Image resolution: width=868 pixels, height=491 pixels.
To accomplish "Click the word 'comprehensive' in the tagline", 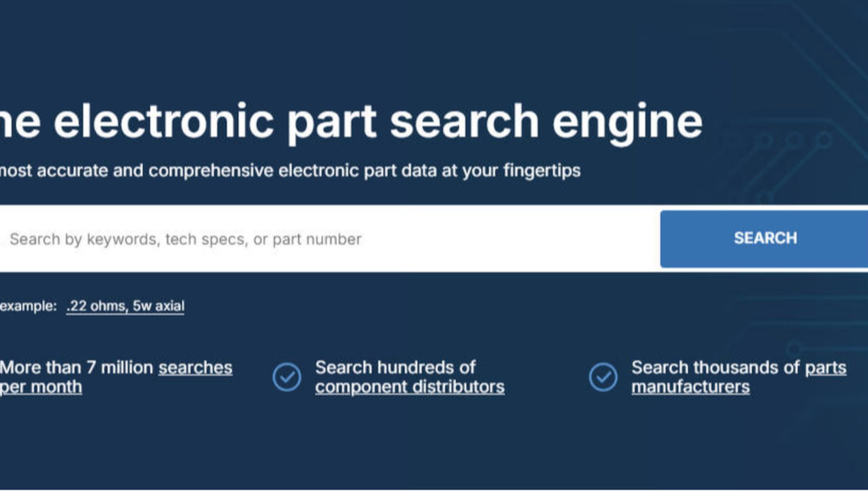I will 210,171.
